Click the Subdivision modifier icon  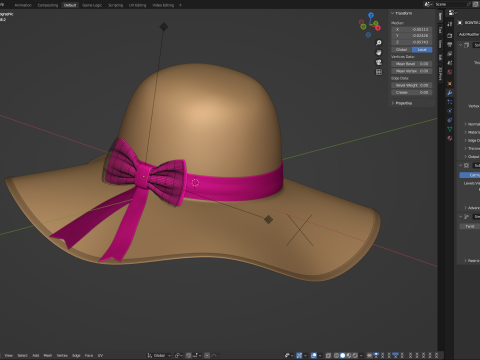467,165
